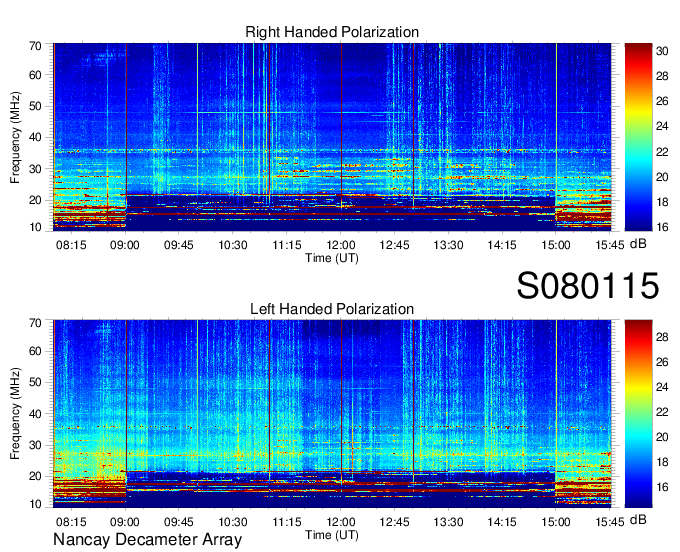Image resolution: width=680 pixels, height=552 pixels.
Task: Click the 60 MHz tick of Left Handed plot
Action: click(x=35, y=351)
